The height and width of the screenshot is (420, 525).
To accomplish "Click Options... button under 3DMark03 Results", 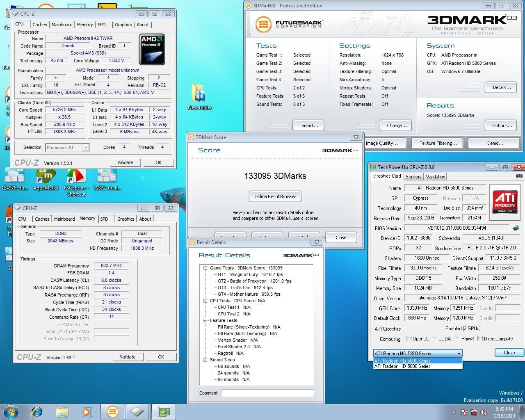I will coord(502,126).
